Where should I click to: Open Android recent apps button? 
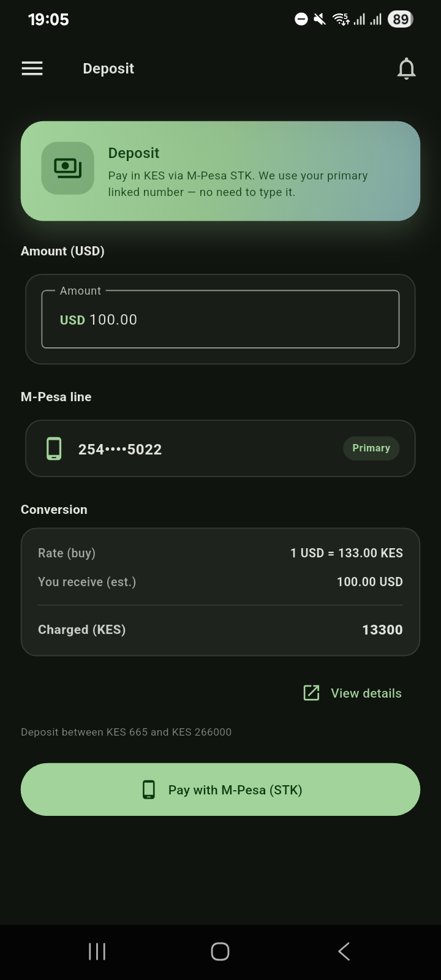[x=97, y=951]
